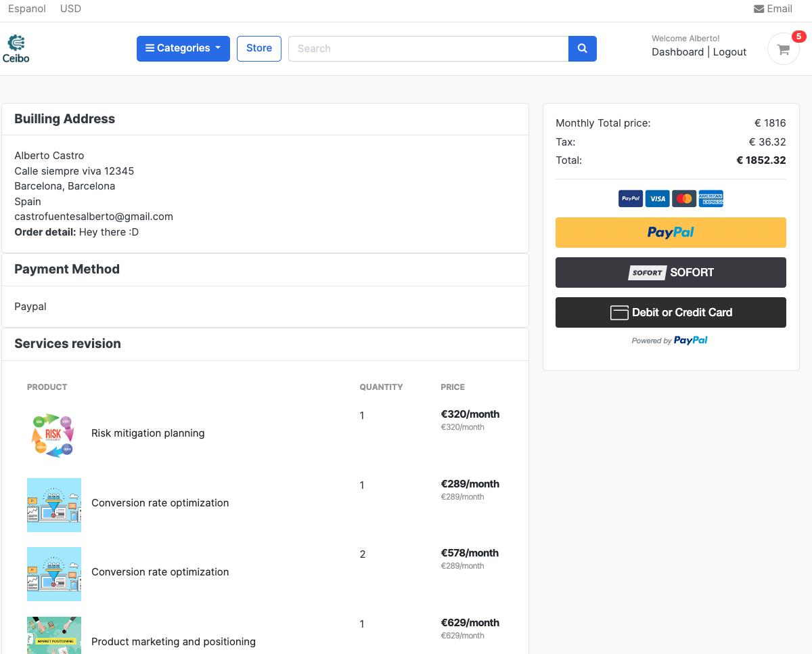Click the quantity 2 Conversion rate optimization thumbnail
This screenshot has width=812, height=654.
[x=54, y=574]
